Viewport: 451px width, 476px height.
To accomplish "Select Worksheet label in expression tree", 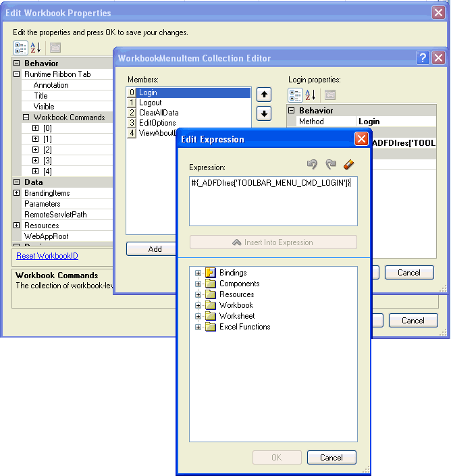I will 237,316.
